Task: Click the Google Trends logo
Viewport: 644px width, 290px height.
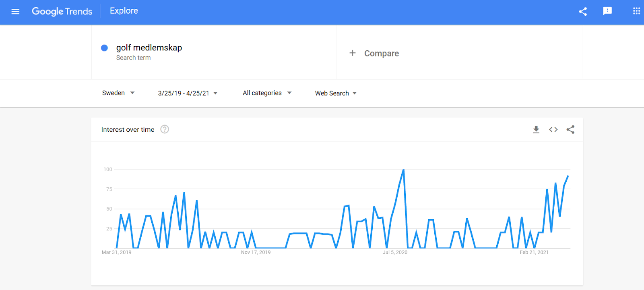Action: coord(62,11)
